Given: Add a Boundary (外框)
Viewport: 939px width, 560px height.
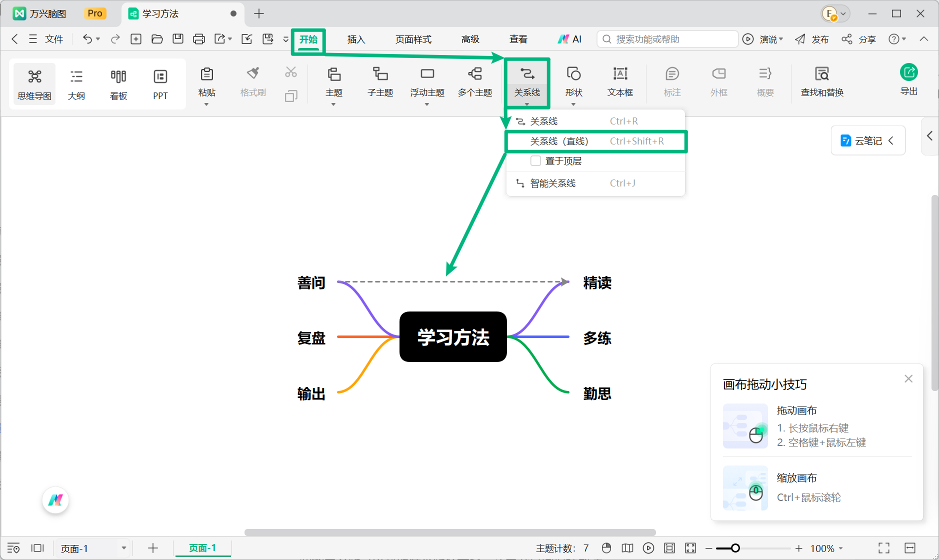Looking at the screenshot, I should 719,82.
